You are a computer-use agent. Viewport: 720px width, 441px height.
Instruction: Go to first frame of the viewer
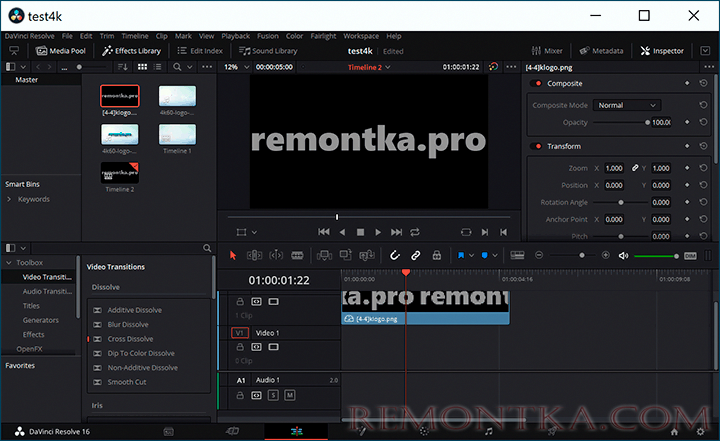click(324, 232)
